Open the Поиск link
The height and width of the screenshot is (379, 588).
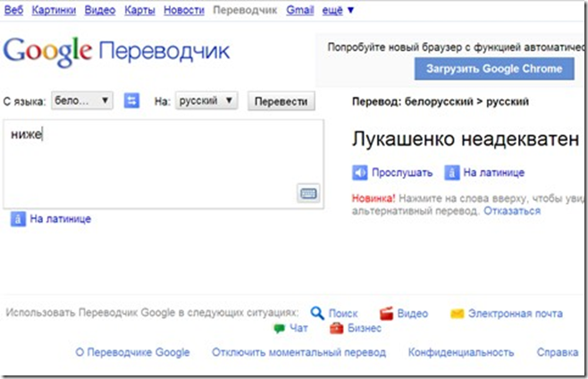coord(343,314)
